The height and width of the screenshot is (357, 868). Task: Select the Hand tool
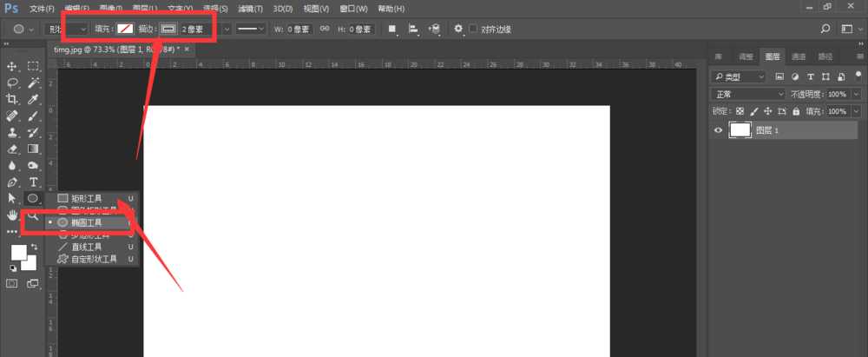tap(12, 215)
